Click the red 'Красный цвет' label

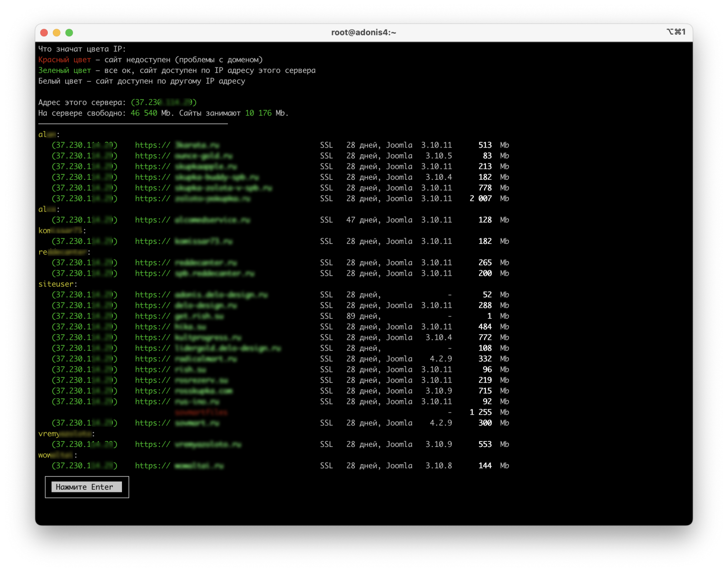[65, 60]
